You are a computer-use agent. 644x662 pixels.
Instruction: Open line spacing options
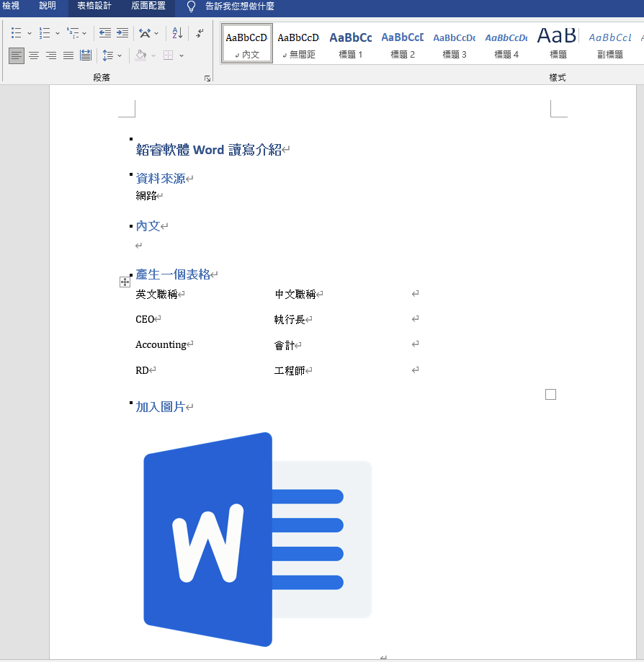pyautogui.click(x=107, y=55)
